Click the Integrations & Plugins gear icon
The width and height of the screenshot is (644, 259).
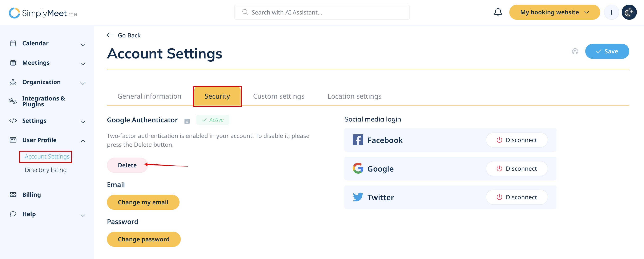[13, 101]
